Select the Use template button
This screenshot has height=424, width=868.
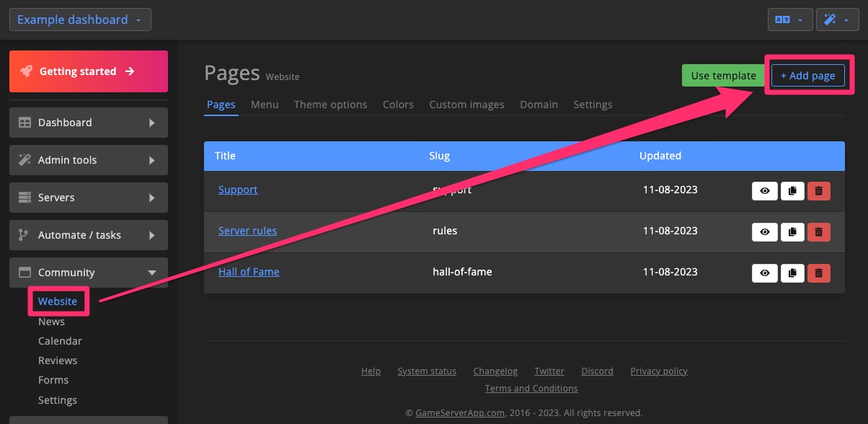click(723, 75)
